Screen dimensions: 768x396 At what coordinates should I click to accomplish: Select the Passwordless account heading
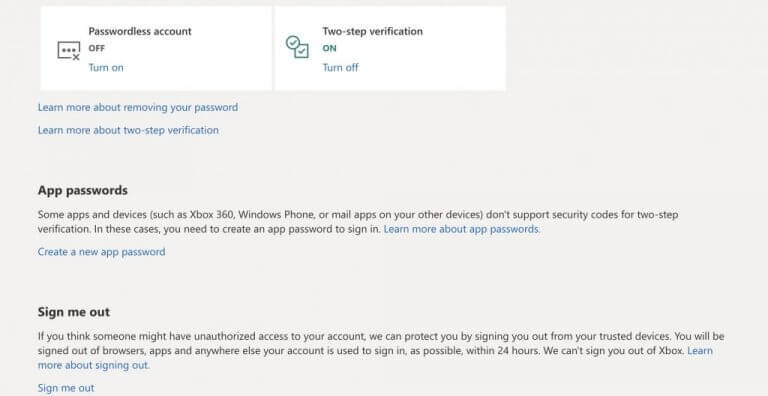click(140, 31)
